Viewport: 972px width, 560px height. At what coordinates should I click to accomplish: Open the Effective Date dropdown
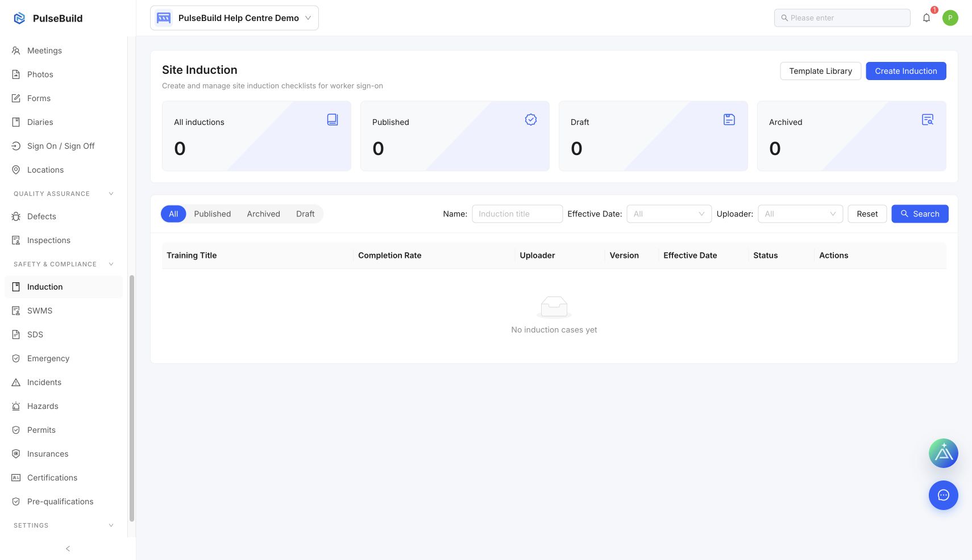(669, 214)
